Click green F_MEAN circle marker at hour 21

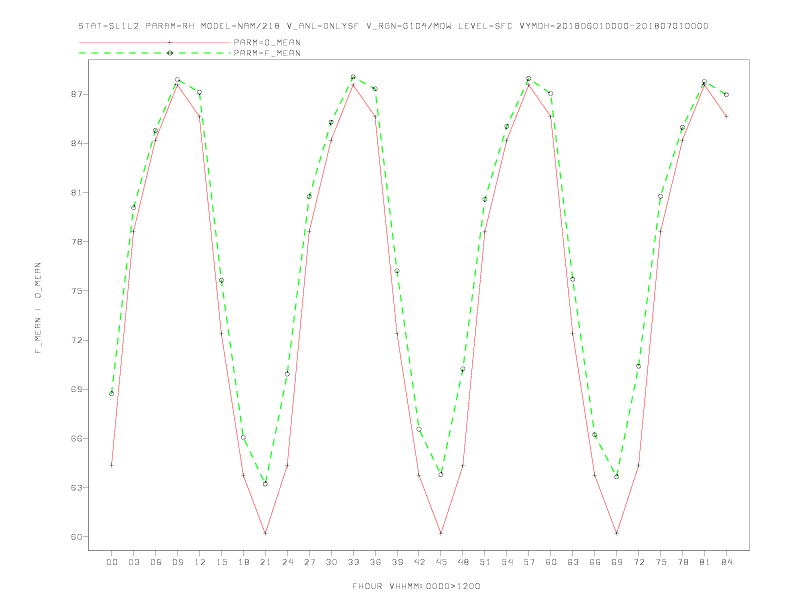(265, 484)
